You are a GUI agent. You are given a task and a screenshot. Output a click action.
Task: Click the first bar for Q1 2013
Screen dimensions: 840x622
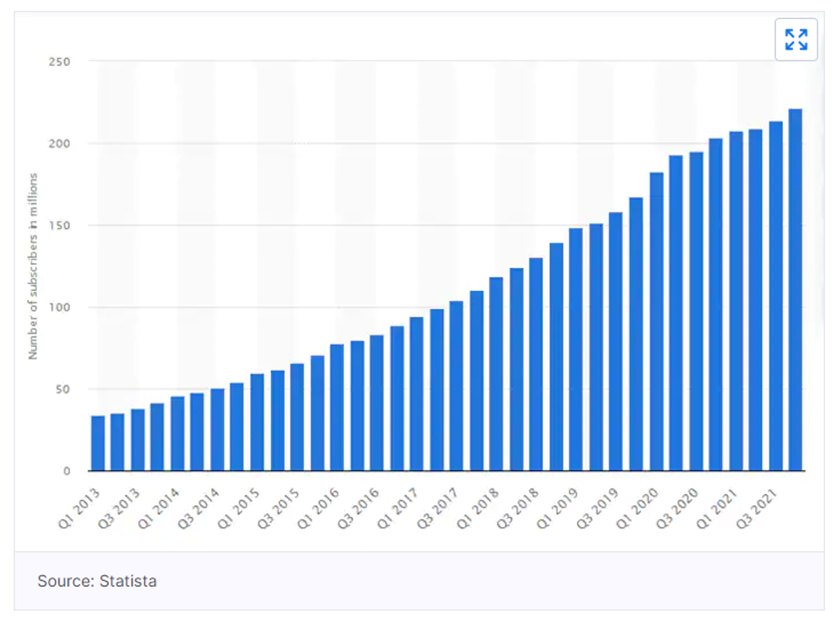pyautogui.click(x=98, y=443)
